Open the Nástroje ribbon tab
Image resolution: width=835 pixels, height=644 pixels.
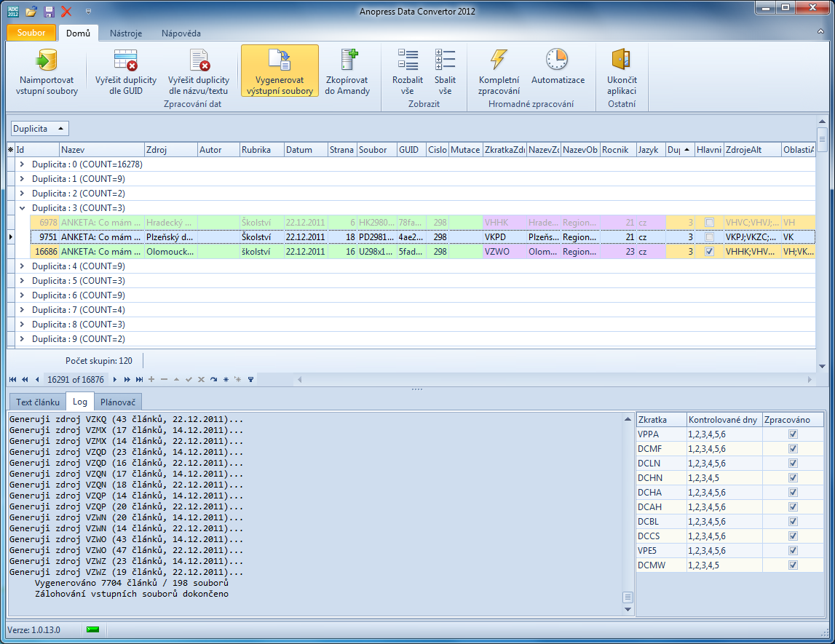pyautogui.click(x=126, y=33)
